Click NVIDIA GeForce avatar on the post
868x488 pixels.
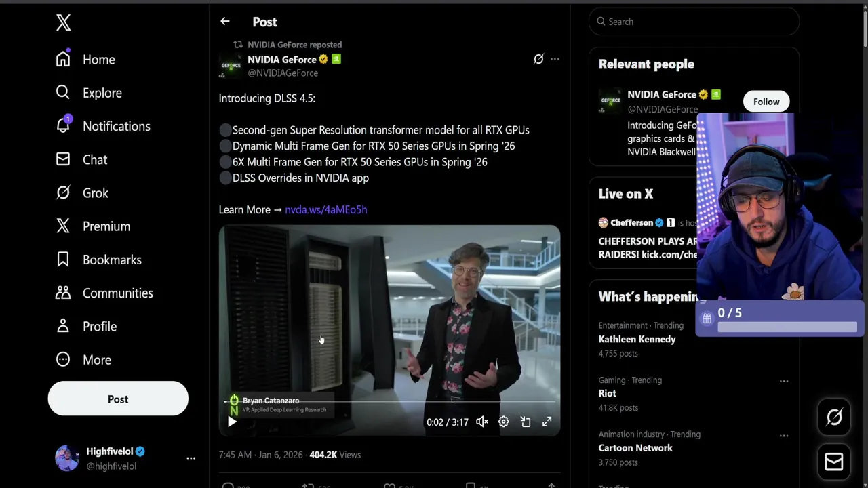231,66
